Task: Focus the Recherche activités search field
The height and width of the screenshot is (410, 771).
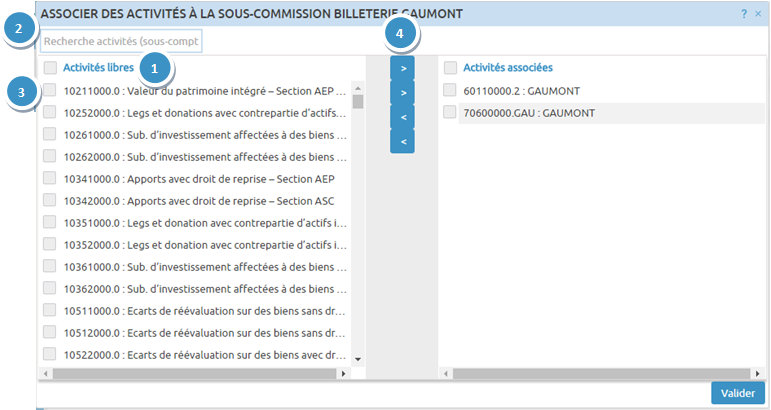Action: [121, 41]
